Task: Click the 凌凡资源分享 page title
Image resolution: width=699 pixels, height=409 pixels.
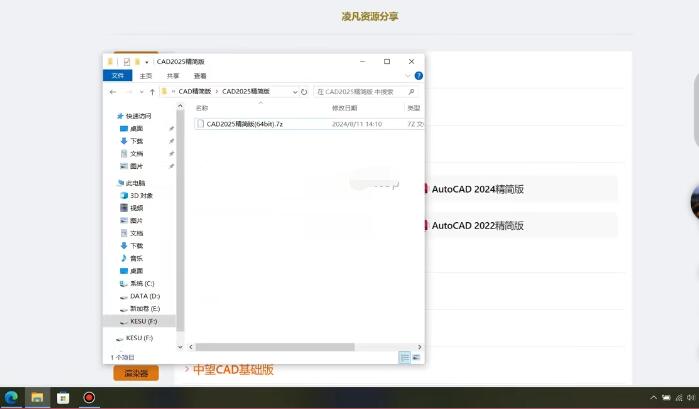Action: coord(370,17)
